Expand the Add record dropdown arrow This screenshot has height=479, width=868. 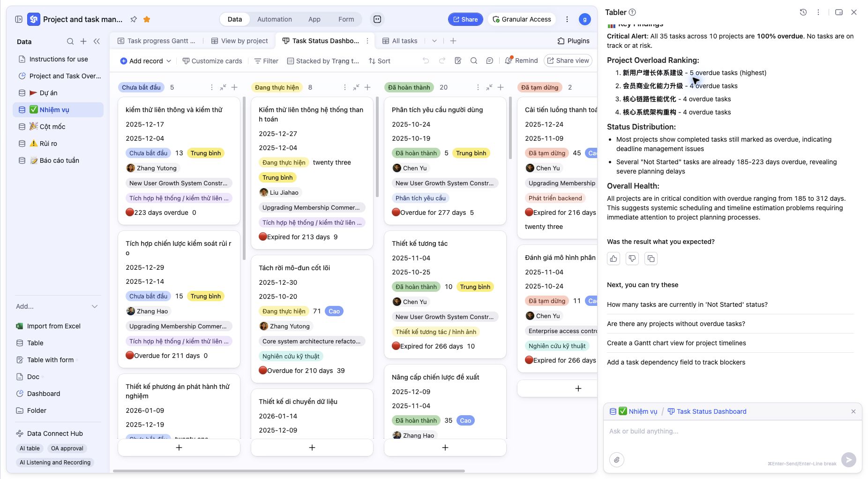169,61
